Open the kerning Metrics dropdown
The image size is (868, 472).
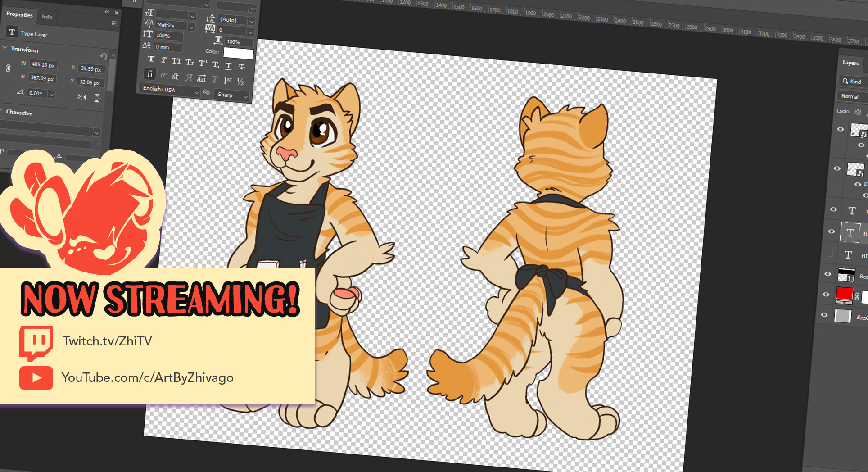coord(191,27)
